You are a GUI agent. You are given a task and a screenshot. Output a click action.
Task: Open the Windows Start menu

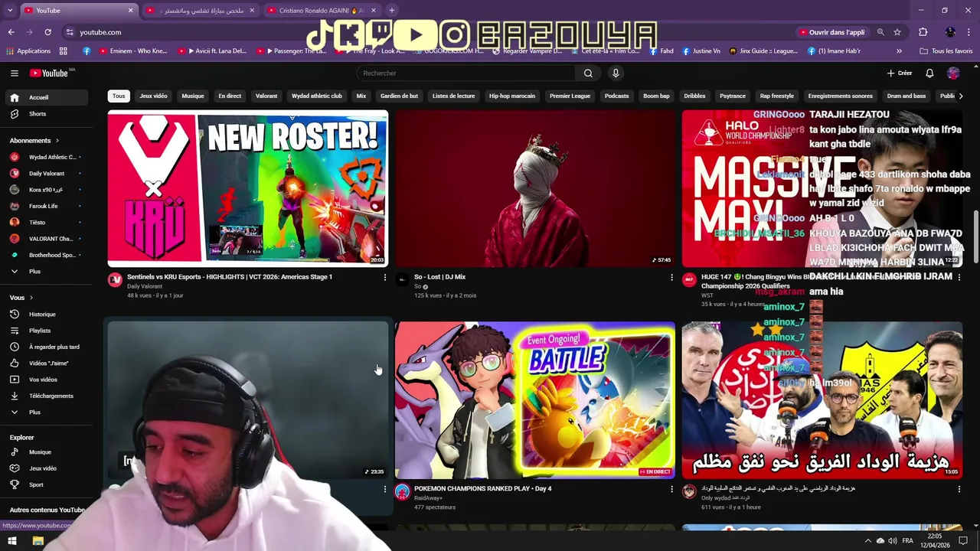[12, 541]
